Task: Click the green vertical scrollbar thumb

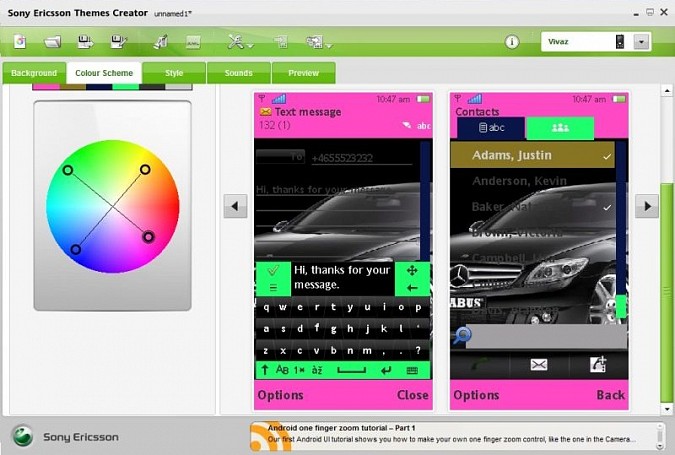Action: (667, 293)
